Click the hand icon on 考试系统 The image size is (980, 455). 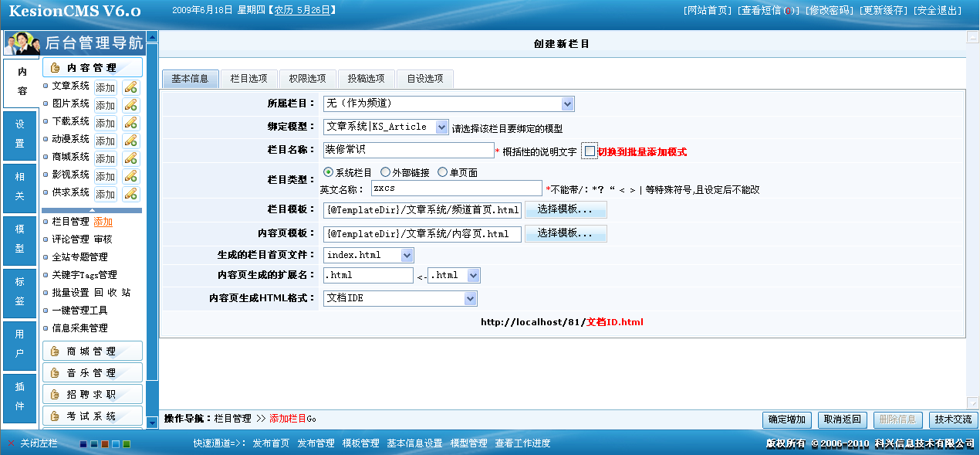coord(55,416)
